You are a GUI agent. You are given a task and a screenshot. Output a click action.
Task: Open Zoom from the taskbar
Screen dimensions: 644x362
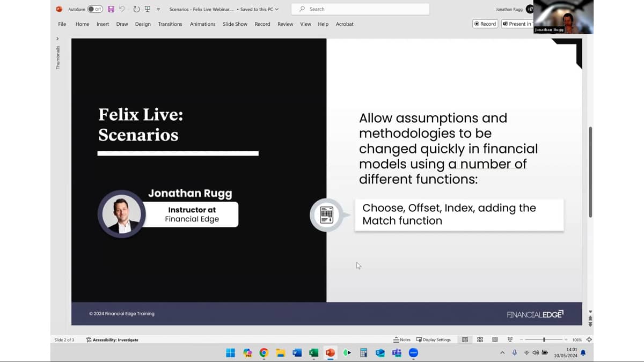tap(413, 352)
